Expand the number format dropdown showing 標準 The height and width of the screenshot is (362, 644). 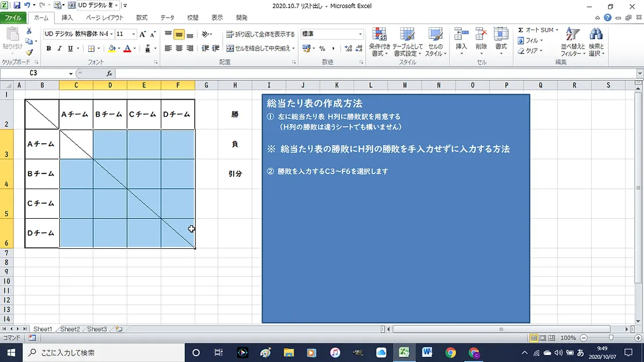coord(360,34)
